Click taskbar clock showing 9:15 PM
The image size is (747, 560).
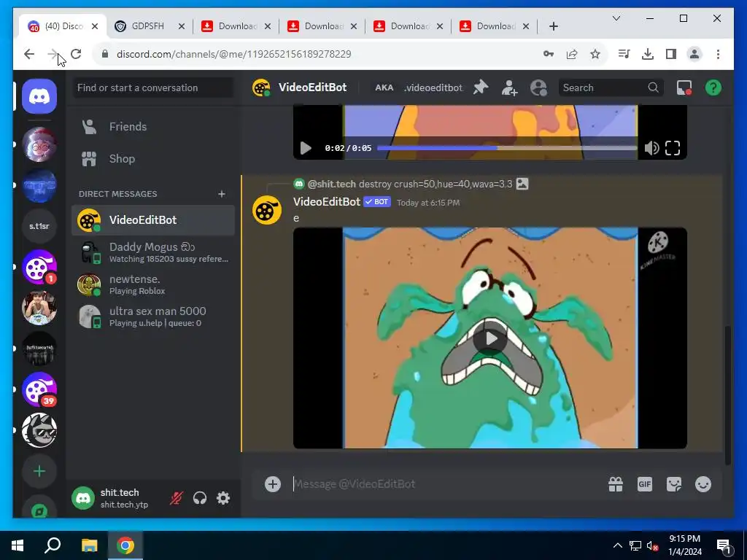click(x=684, y=545)
